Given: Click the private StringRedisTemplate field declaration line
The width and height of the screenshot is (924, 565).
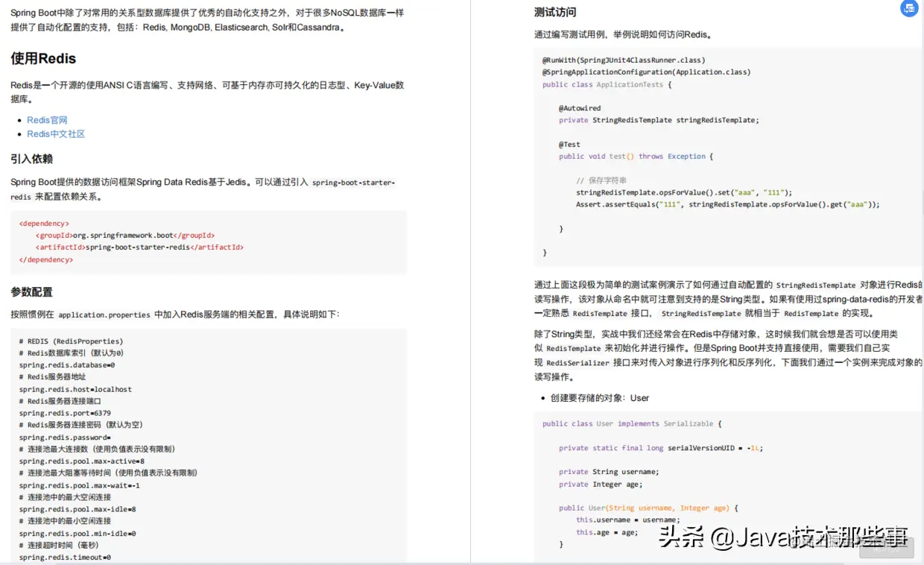Looking at the screenshot, I should [x=659, y=120].
